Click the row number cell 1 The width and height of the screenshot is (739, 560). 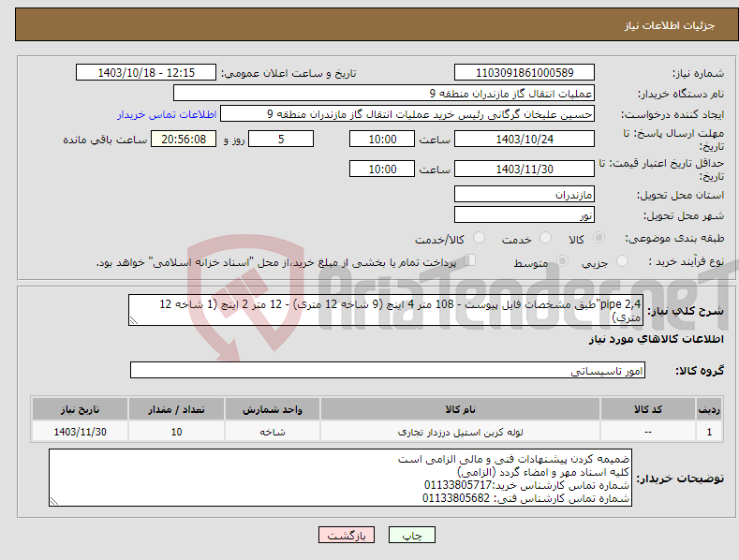click(709, 432)
